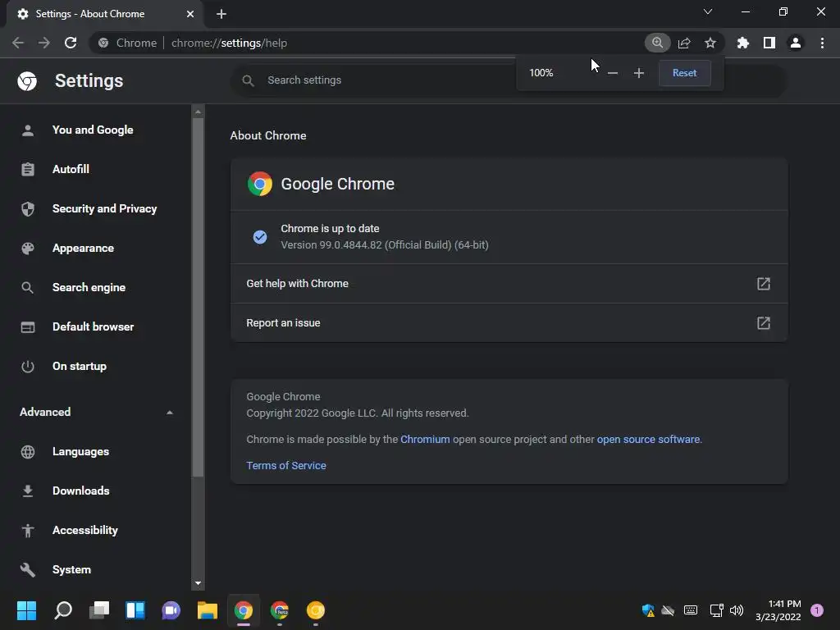The width and height of the screenshot is (840, 630).
Task: Click the Version 99.0.4844.82 text
Action: (385, 244)
